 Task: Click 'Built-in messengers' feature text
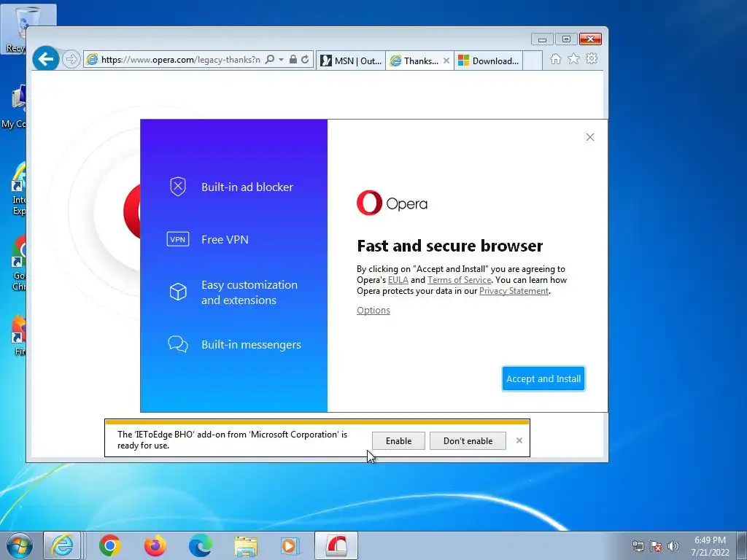[x=251, y=345]
